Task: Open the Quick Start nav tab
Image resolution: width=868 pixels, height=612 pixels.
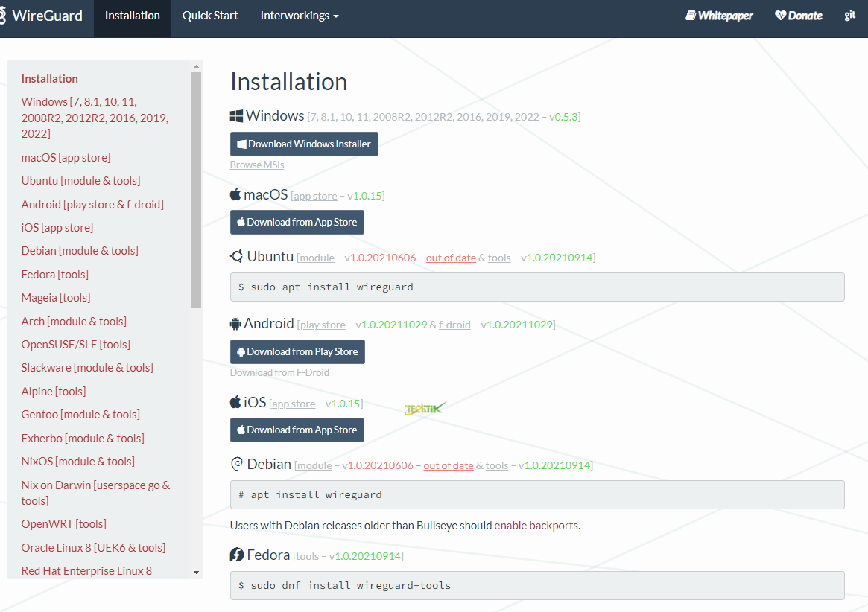Action: point(210,16)
